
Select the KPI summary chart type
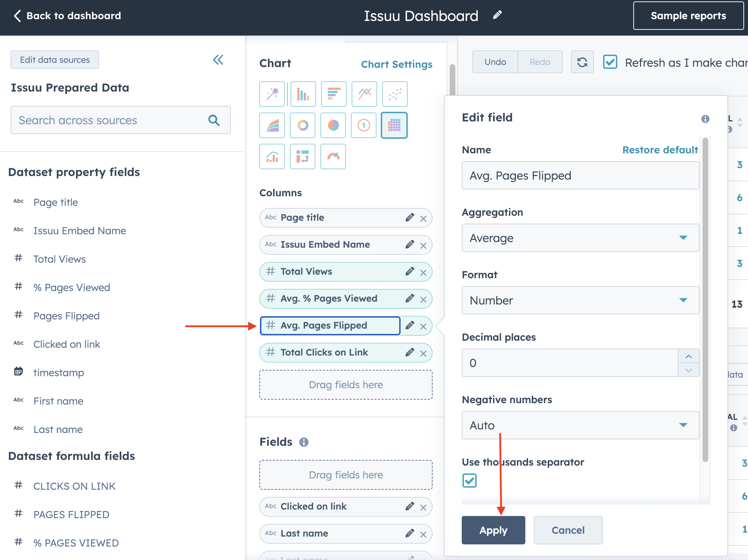364,125
